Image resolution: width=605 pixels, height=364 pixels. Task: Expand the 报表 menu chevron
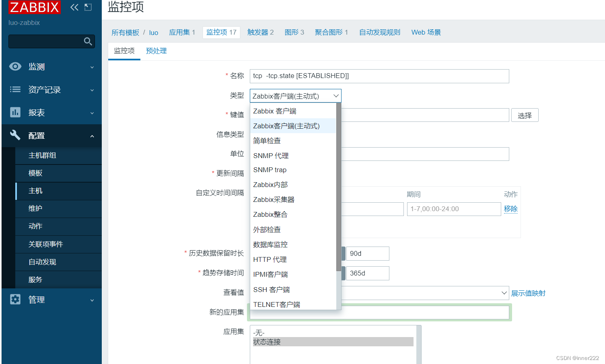point(92,113)
